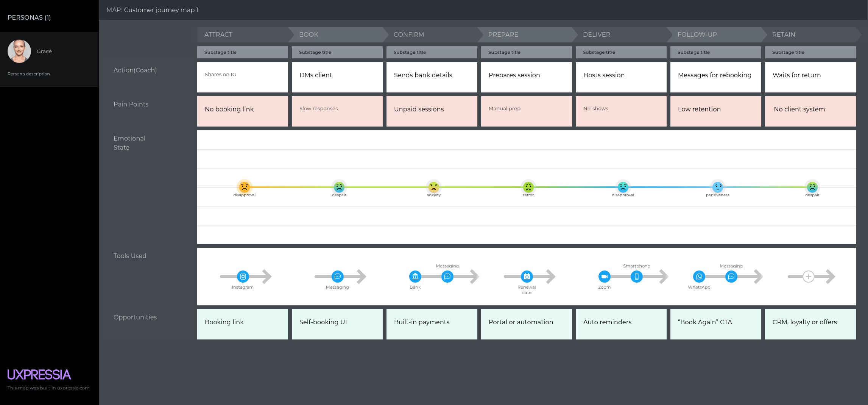
Task: Click the anxiety emoji in CONFIRM stage
Action: tap(434, 187)
